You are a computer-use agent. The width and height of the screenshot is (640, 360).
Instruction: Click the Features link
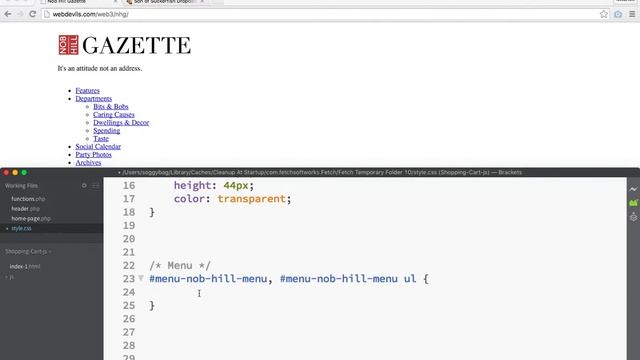tap(87, 91)
